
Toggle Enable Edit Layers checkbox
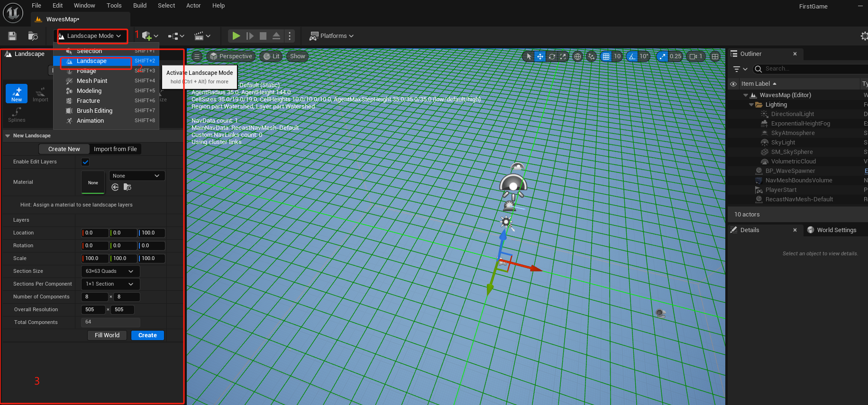(85, 162)
